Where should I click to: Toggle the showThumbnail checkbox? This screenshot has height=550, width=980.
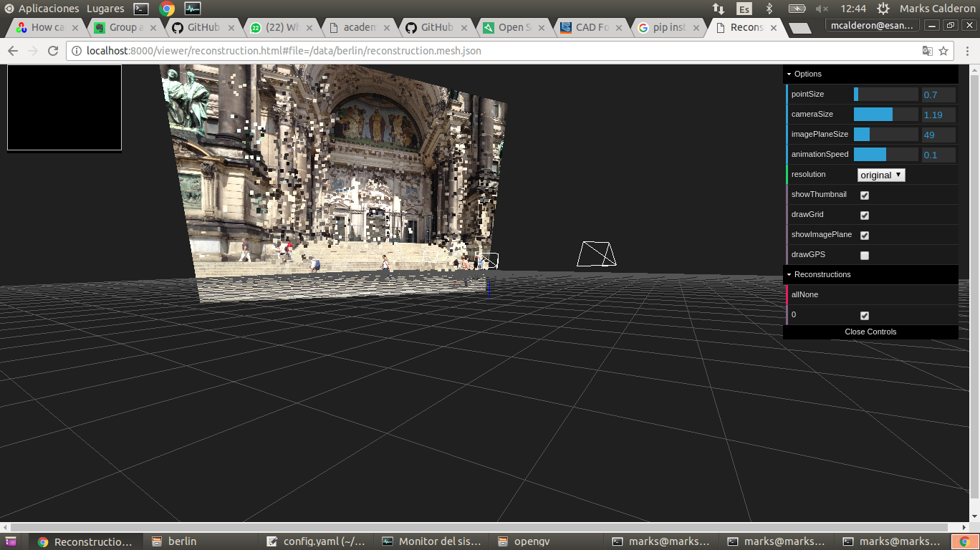click(x=865, y=195)
